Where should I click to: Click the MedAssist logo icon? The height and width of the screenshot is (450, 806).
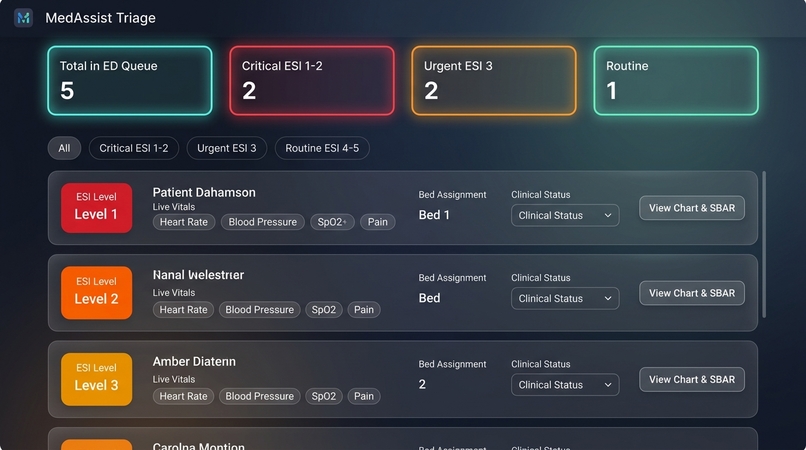(23, 18)
